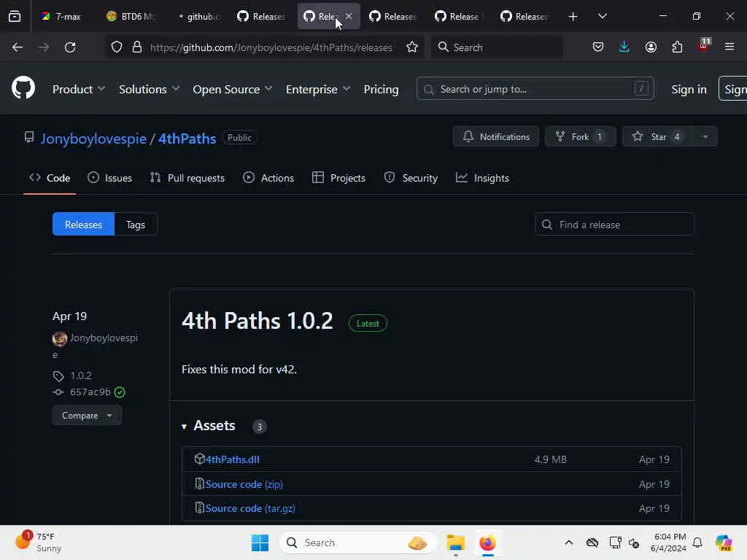This screenshot has height=560, width=747.
Task: Open the notification bell in system tray
Action: (697, 542)
